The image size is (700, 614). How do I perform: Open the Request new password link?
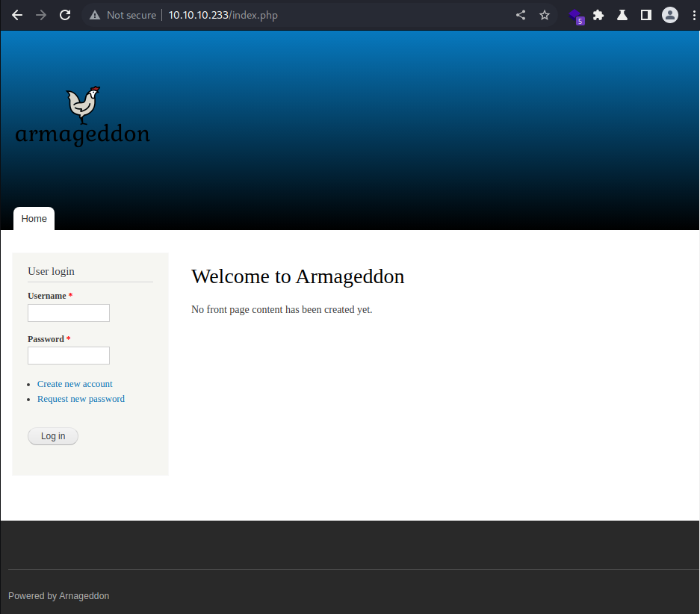point(81,399)
